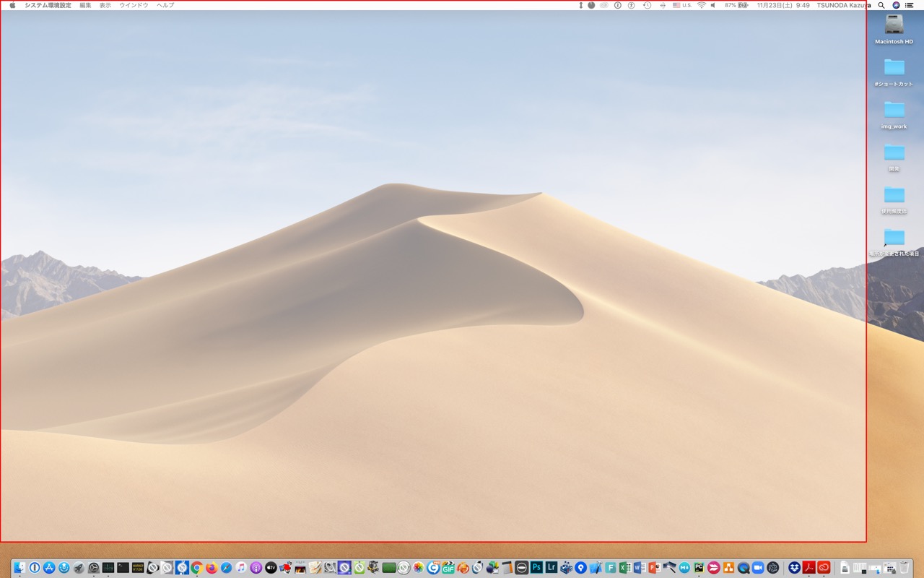Open Finder from the Dock
The image size is (924, 578).
pyautogui.click(x=19, y=568)
